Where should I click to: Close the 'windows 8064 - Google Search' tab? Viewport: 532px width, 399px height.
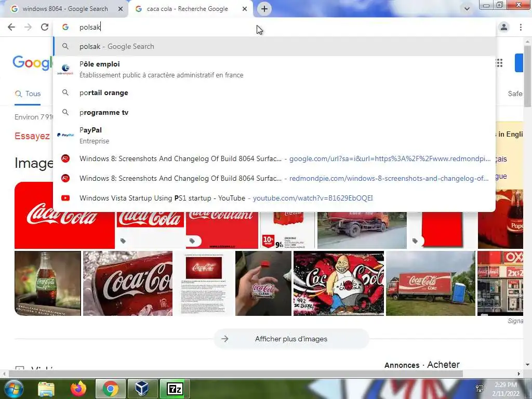coord(121,9)
